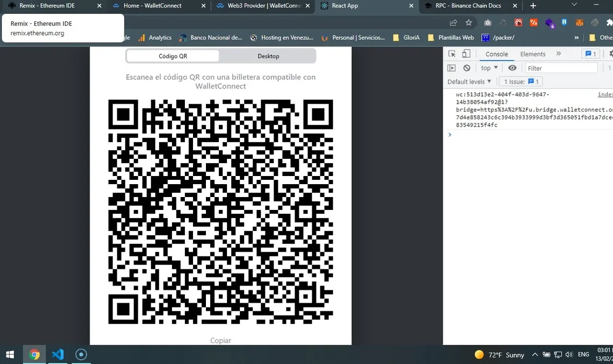Open the /packer/ bookmark
The height and width of the screenshot is (364, 613).
(x=498, y=37)
